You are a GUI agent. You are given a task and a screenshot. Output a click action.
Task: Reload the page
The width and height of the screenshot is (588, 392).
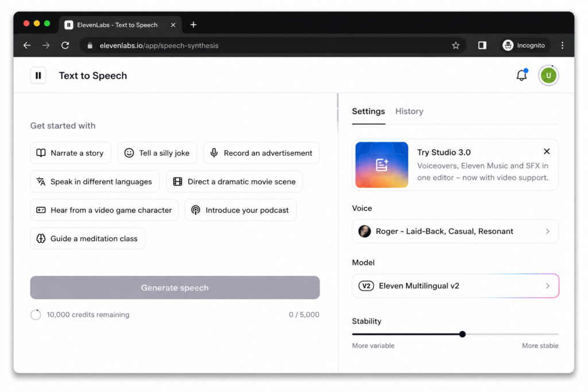65,45
